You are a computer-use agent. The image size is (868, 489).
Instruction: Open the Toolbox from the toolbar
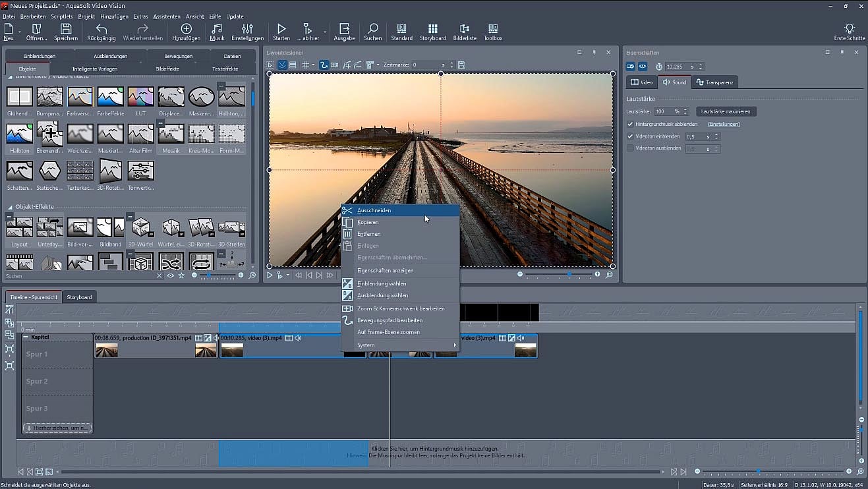[x=492, y=32]
